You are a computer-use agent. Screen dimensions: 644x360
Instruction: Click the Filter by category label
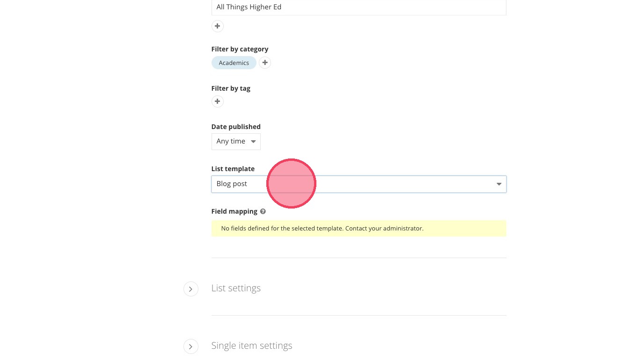click(x=240, y=49)
